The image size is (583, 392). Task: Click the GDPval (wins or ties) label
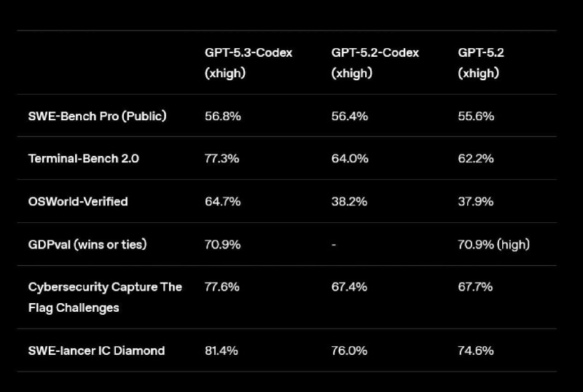(87, 244)
